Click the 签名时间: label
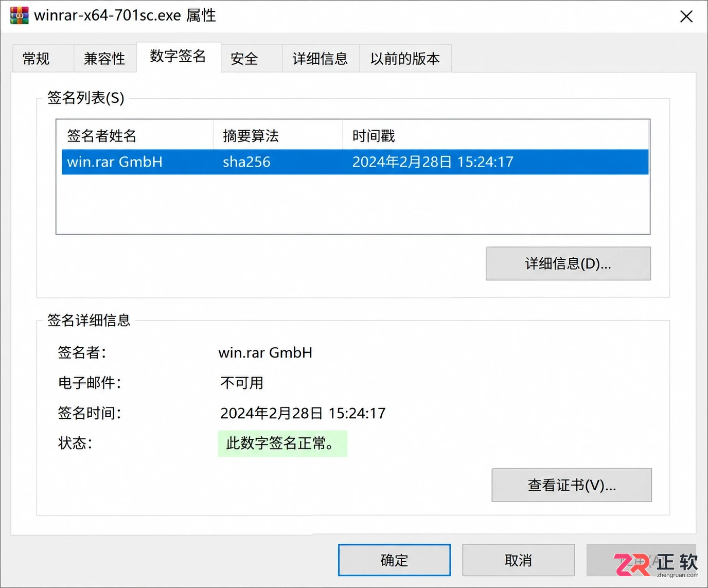This screenshot has width=708, height=588. [90, 413]
